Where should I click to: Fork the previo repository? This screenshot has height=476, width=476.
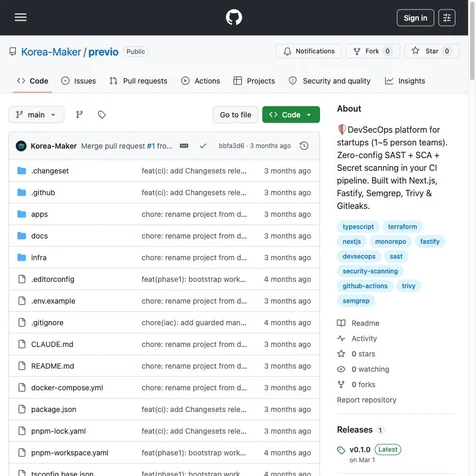(372, 51)
